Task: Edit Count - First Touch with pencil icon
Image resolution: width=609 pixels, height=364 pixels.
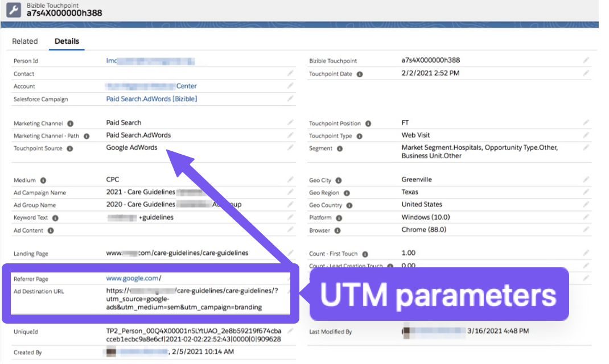Action: tap(586, 253)
